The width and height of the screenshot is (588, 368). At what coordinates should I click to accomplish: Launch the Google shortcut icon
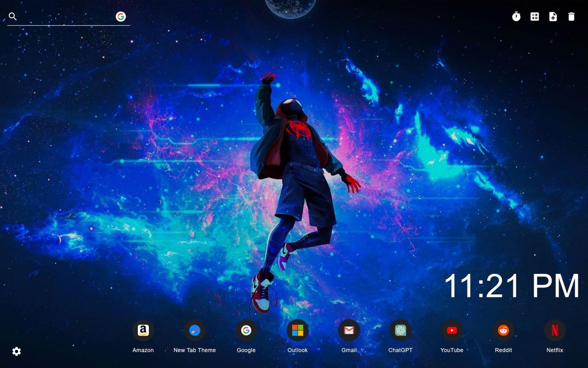point(246,330)
